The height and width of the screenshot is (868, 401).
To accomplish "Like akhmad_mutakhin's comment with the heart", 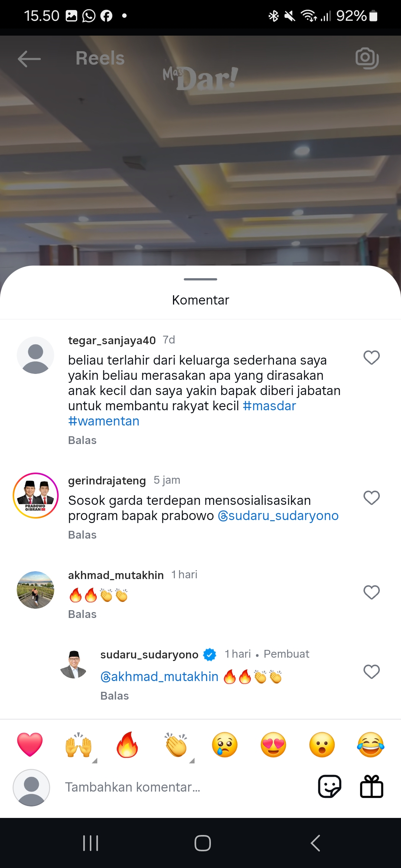I will click(371, 592).
